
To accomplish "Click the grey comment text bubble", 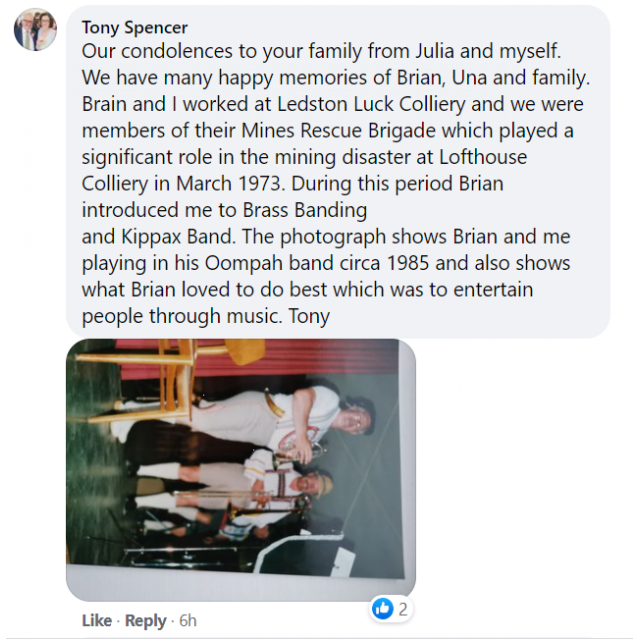I will pos(338,171).
